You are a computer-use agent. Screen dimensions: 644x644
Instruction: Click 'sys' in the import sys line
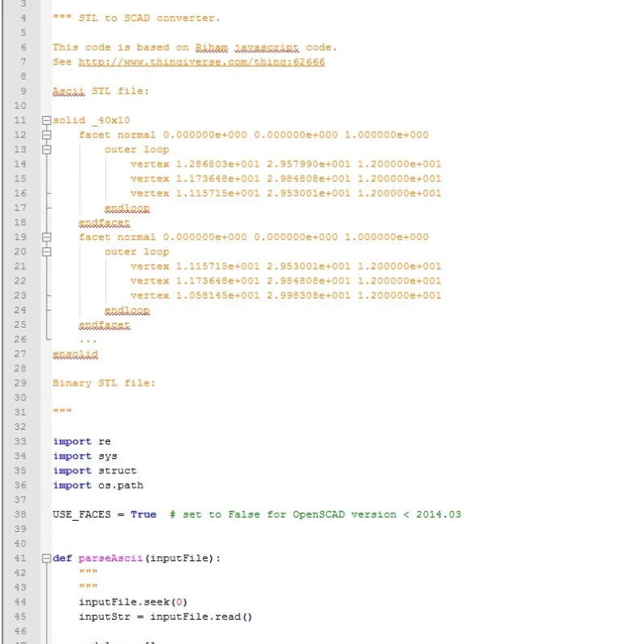coord(108,456)
